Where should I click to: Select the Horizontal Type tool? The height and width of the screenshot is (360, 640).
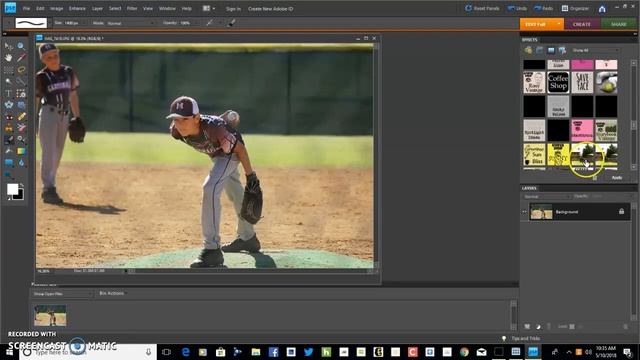[x=8, y=93]
